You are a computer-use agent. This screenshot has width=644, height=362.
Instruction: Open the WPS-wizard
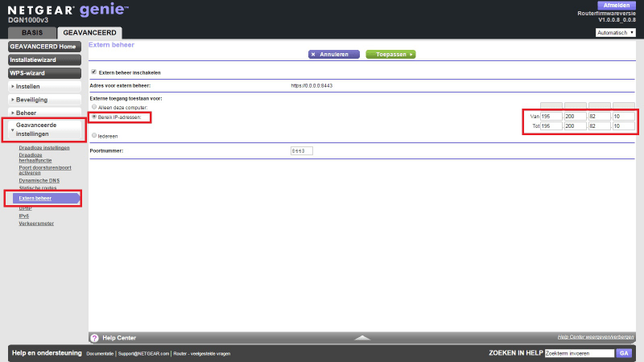pyautogui.click(x=44, y=73)
